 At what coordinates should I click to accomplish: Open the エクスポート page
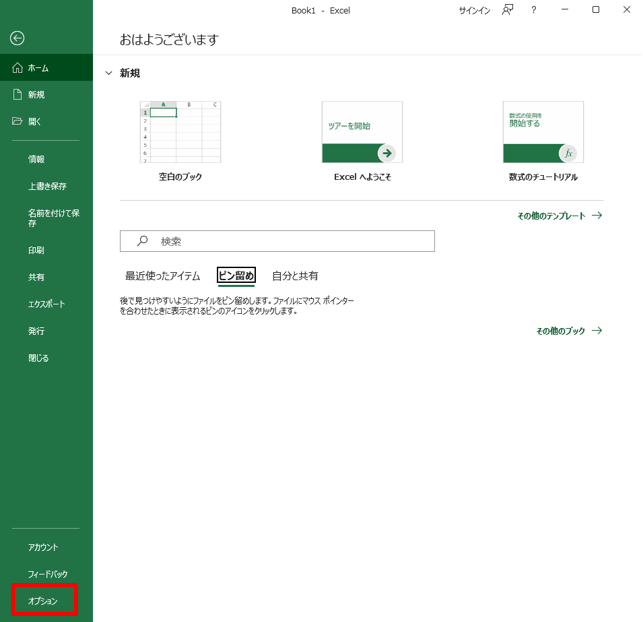click(46, 304)
